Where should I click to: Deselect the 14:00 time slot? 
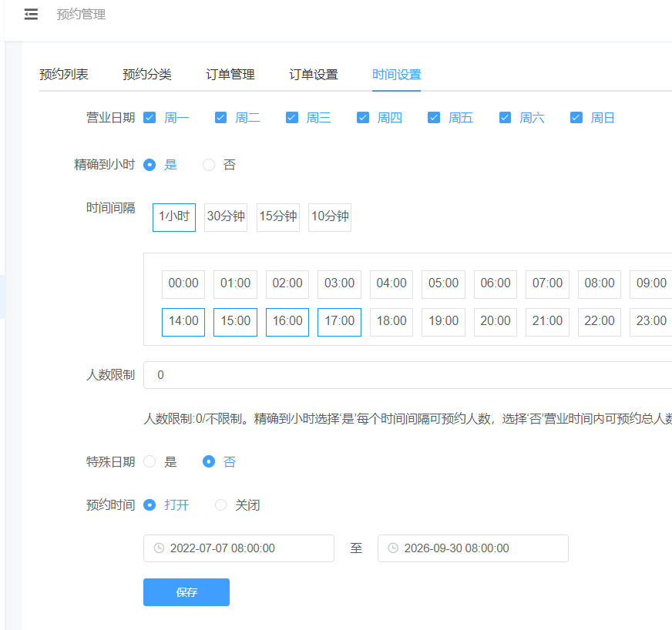tap(183, 321)
